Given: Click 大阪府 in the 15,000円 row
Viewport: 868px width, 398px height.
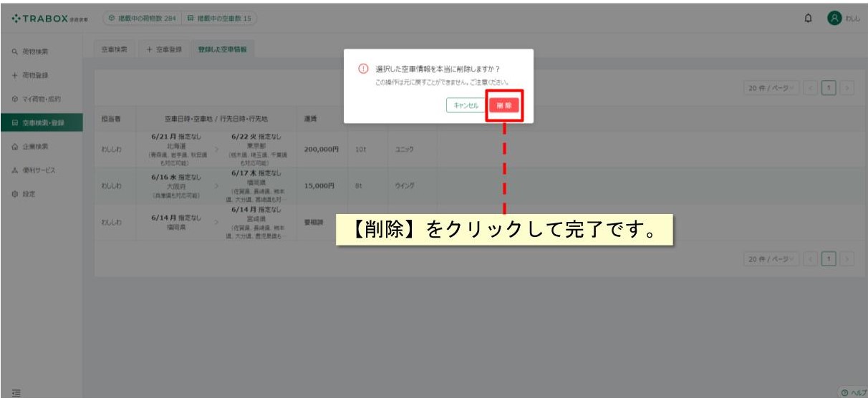Looking at the screenshot, I should [176, 185].
